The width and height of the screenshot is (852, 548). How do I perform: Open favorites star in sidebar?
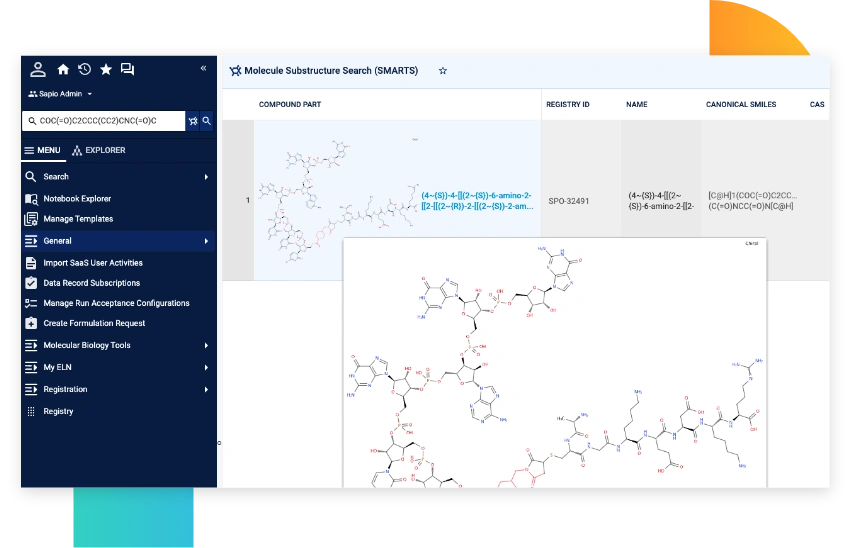106,70
